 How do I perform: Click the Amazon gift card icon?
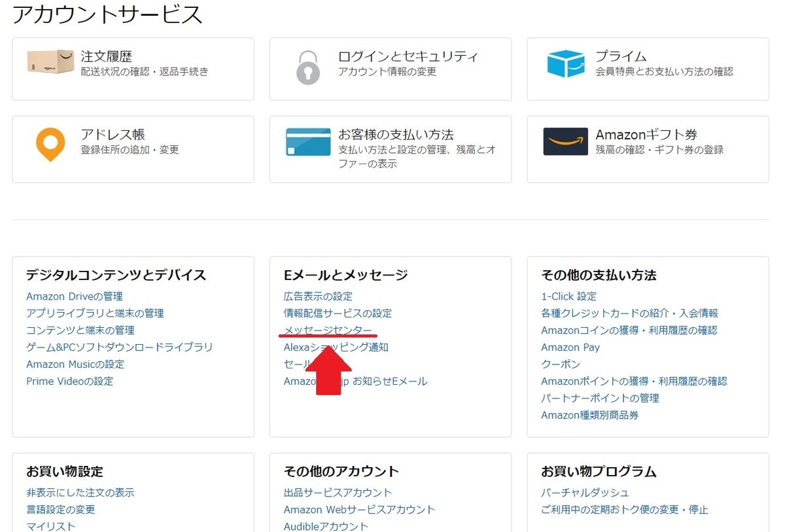coord(565,141)
